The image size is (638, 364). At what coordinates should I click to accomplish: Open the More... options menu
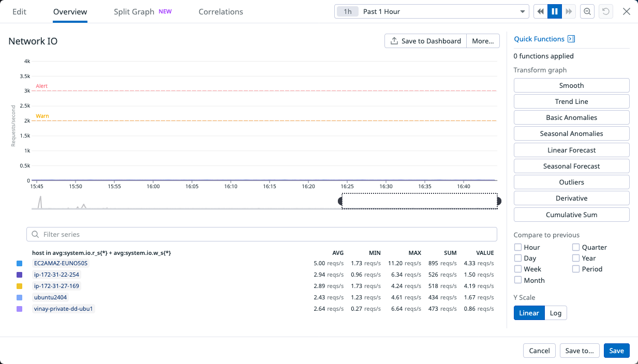[x=482, y=40]
